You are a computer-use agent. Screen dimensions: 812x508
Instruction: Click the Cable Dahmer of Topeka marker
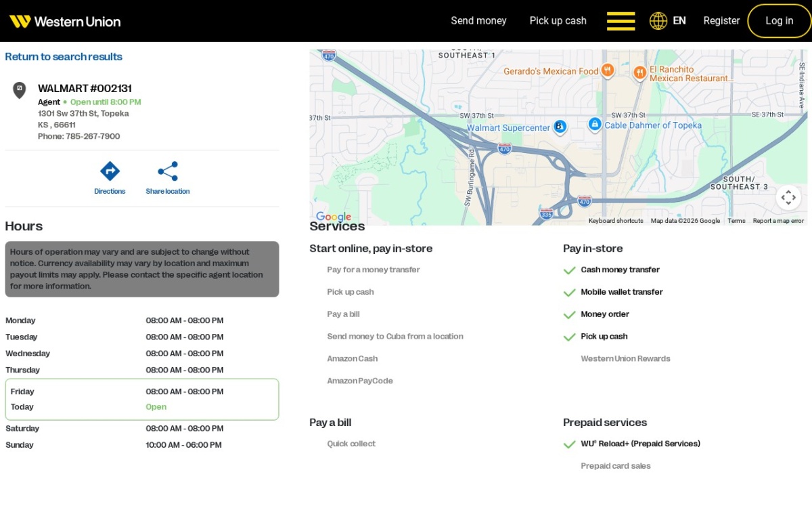[594, 124]
